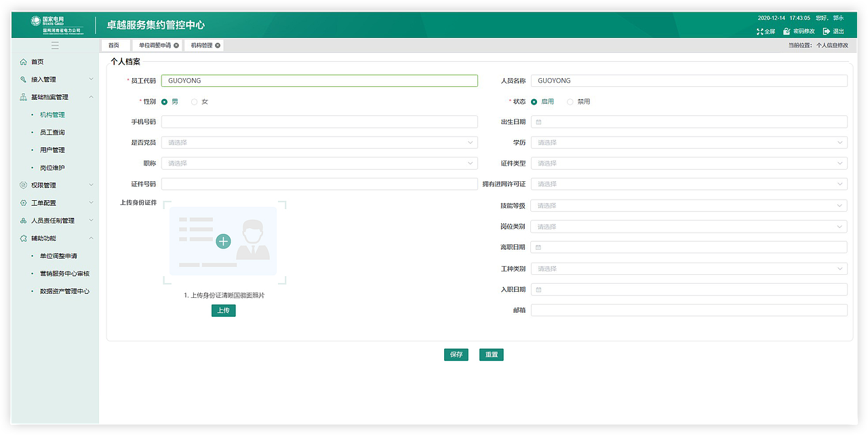Screen dimensions: 868x435
Task: Open 营销服务中心审核 in the sidebar
Action: pos(64,273)
